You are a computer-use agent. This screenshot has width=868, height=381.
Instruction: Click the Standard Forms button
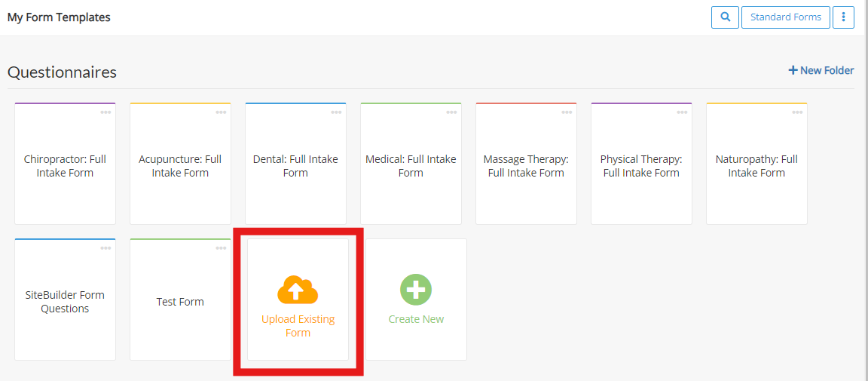[x=785, y=17]
